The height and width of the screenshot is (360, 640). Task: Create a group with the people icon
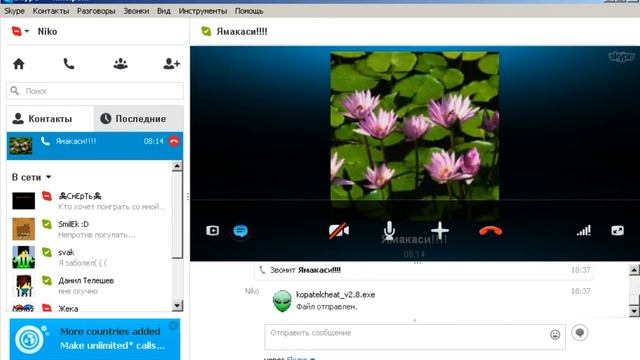pyautogui.click(x=120, y=64)
